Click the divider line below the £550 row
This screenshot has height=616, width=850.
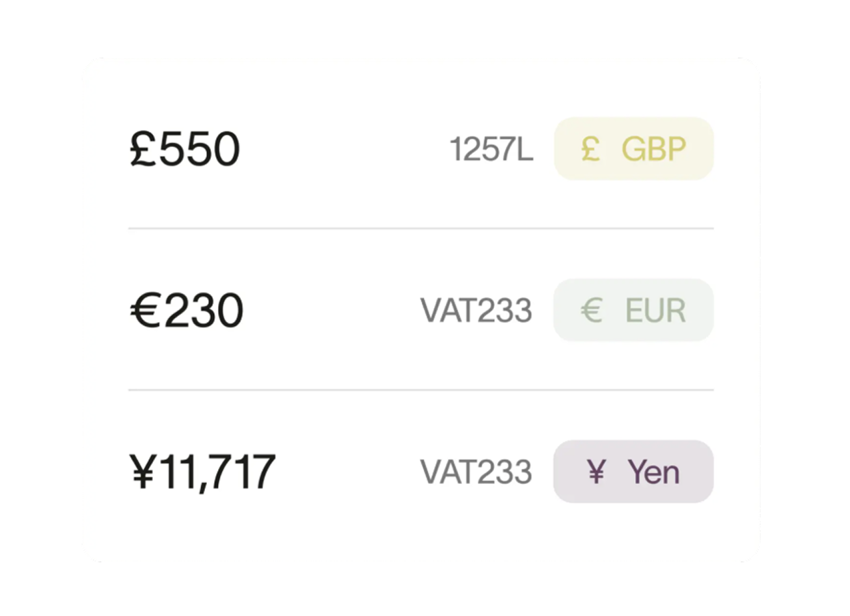pyautogui.click(x=420, y=228)
